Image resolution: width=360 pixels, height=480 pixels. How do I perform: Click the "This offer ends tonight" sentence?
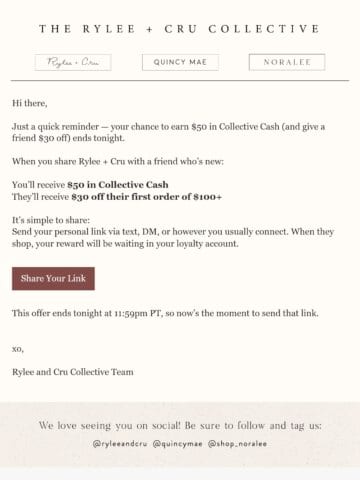(x=165, y=313)
